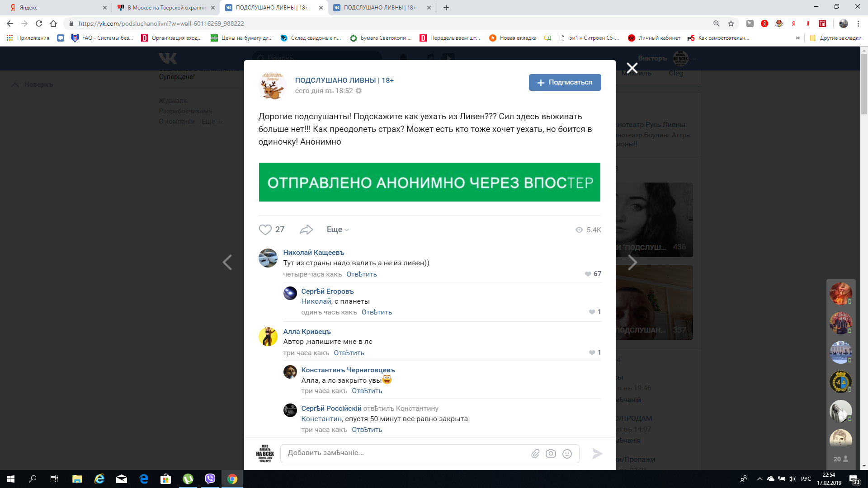868x488 pixels.
Task: Switch to the Яндекс browser tab
Action: 57,8
